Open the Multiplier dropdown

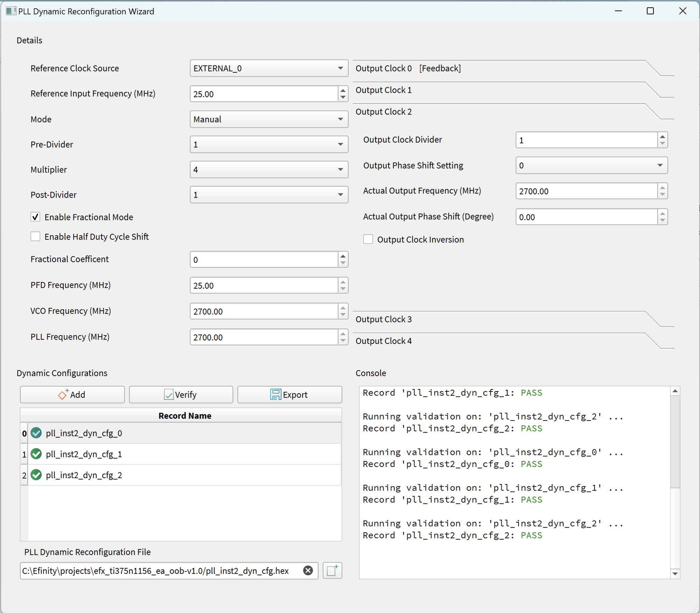(x=269, y=170)
